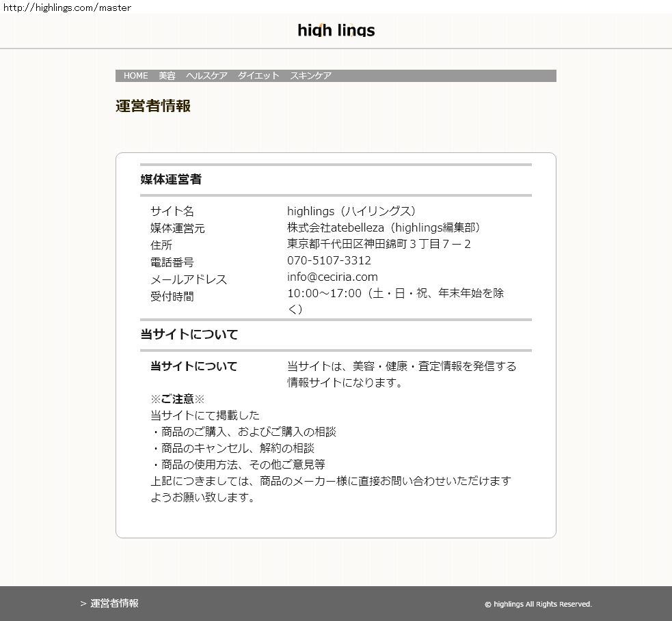This screenshot has width=672, height=621.
Task: Click the large 当サイトについて section heading
Action: click(189, 334)
